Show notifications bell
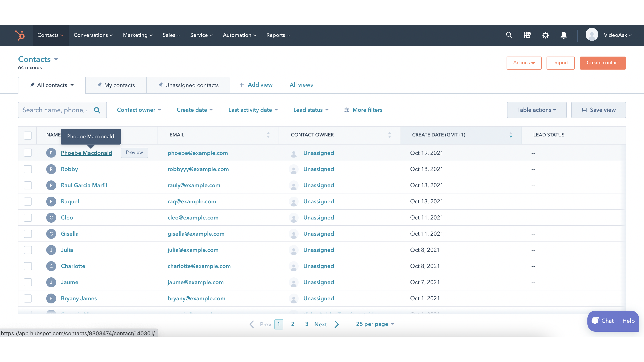 pyautogui.click(x=564, y=35)
